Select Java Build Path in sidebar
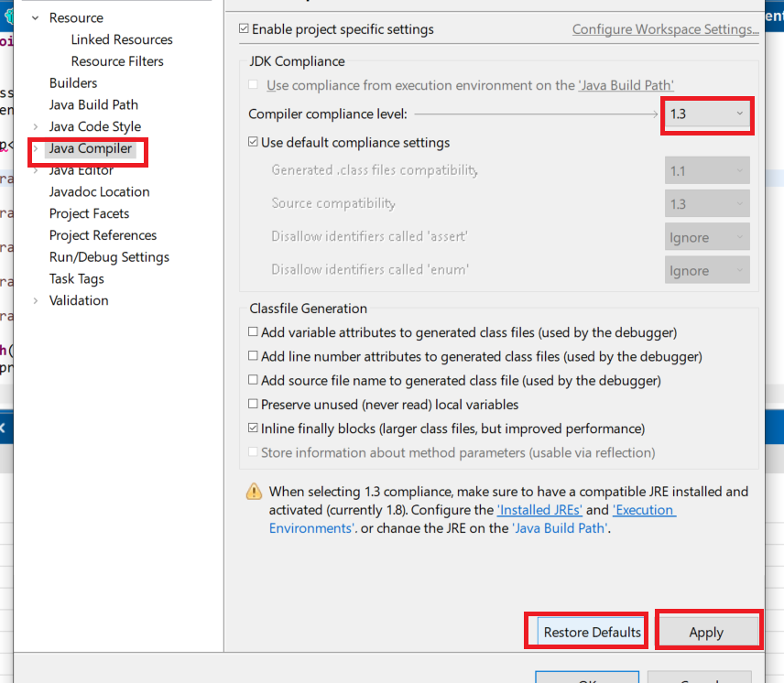This screenshot has height=683, width=784. tap(93, 104)
